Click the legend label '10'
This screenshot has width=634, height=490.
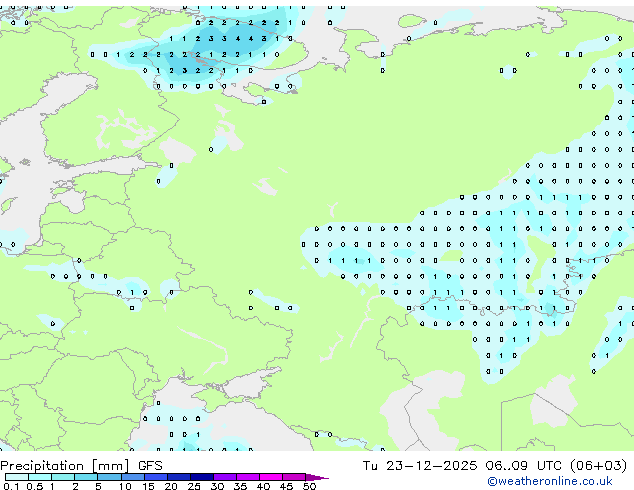[x=125, y=486]
